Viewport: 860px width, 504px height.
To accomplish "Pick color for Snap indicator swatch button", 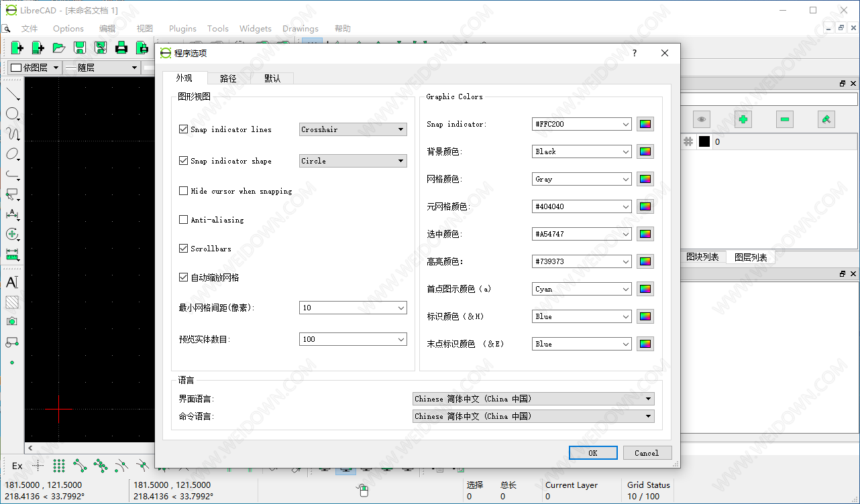I will [645, 124].
